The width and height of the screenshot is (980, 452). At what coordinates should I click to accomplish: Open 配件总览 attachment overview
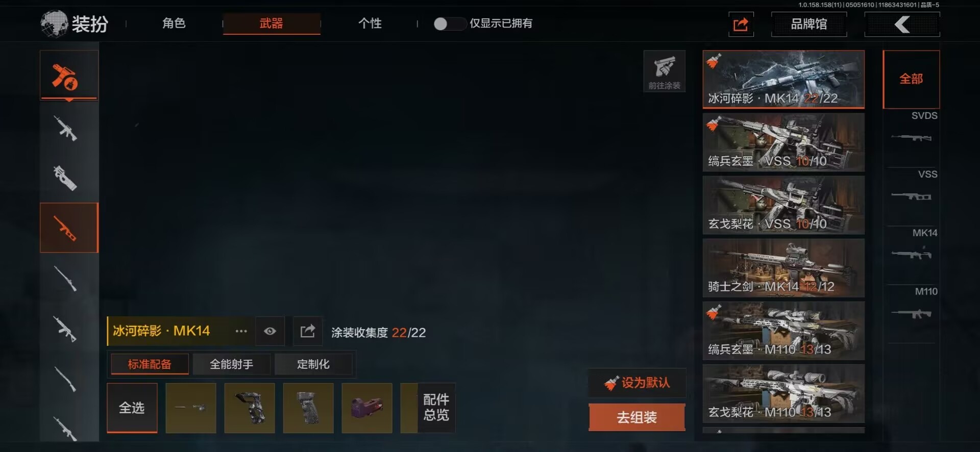tap(436, 408)
